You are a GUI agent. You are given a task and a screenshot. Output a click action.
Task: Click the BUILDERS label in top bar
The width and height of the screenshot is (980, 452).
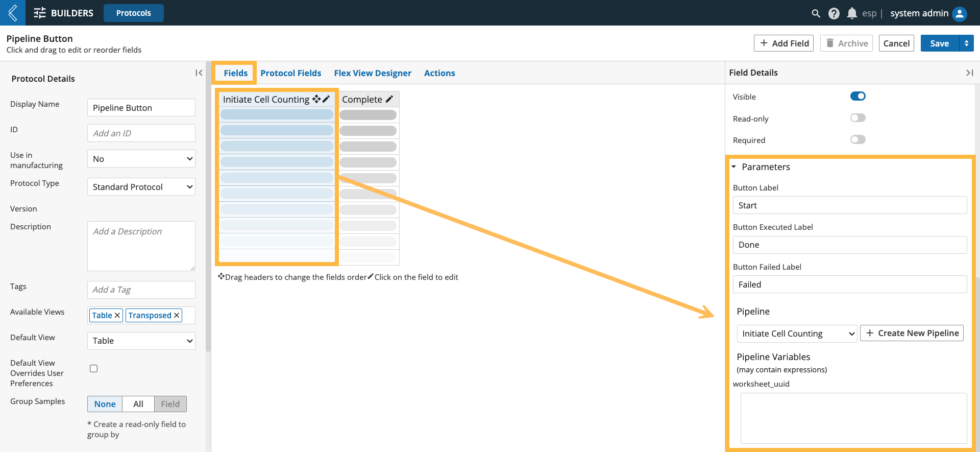[x=72, y=13]
